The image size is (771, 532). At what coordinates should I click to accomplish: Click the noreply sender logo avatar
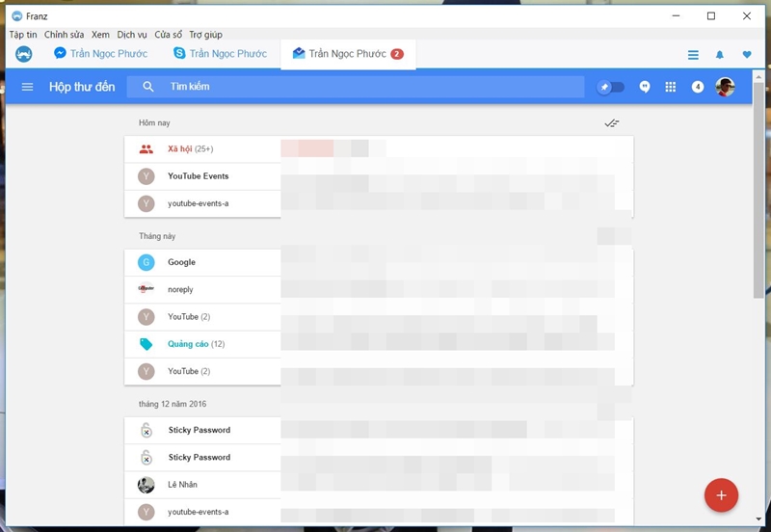(146, 288)
